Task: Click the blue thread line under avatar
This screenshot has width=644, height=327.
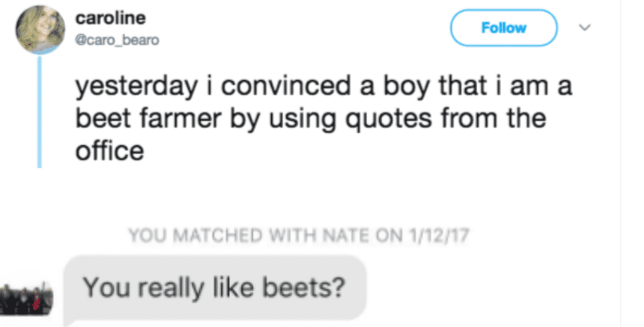Action: 39,112
